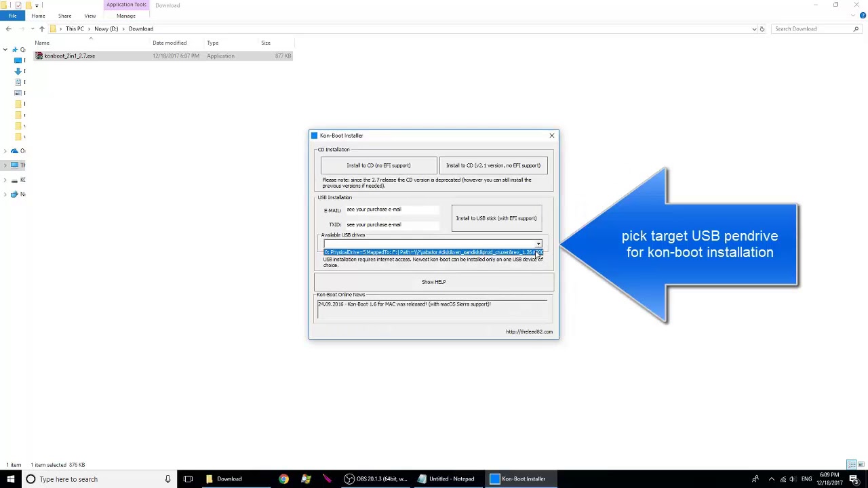Select the PhysicalDrive sandisk entry in dropdown list
The height and width of the screenshot is (488, 868).
pyautogui.click(x=433, y=252)
